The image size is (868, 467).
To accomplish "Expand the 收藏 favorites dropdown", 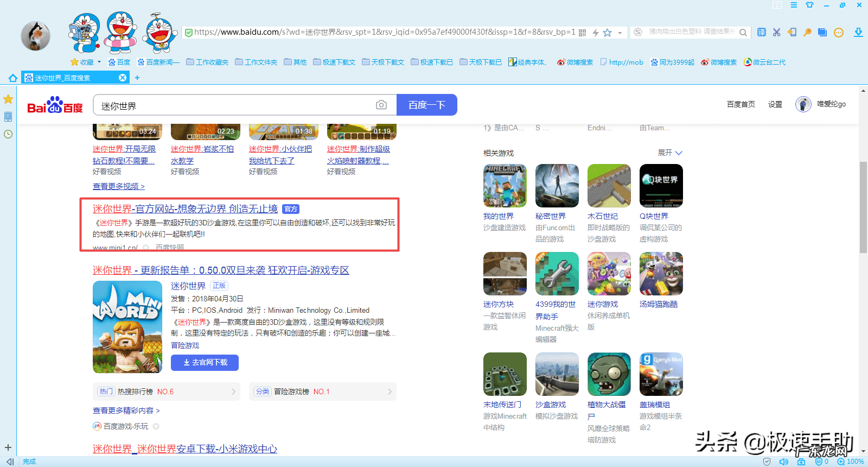I will click(x=99, y=62).
